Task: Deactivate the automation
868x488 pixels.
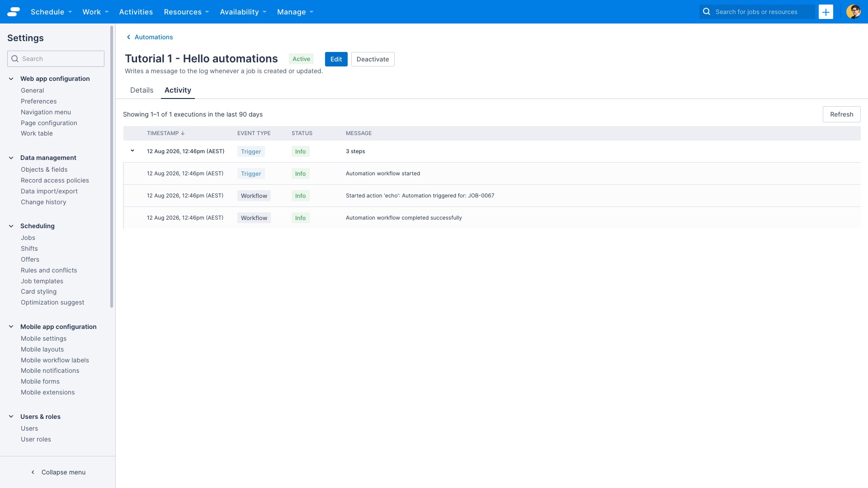Action: pos(373,59)
